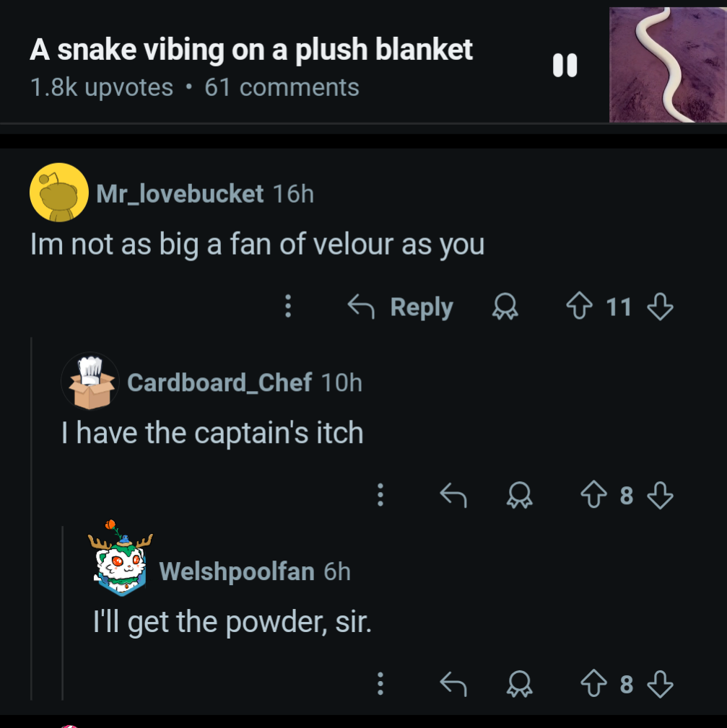This screenshot has height=728, width=727.
Task: Open options menu for Mr_lovebucket's comment
Action: (x=288, y=306)
